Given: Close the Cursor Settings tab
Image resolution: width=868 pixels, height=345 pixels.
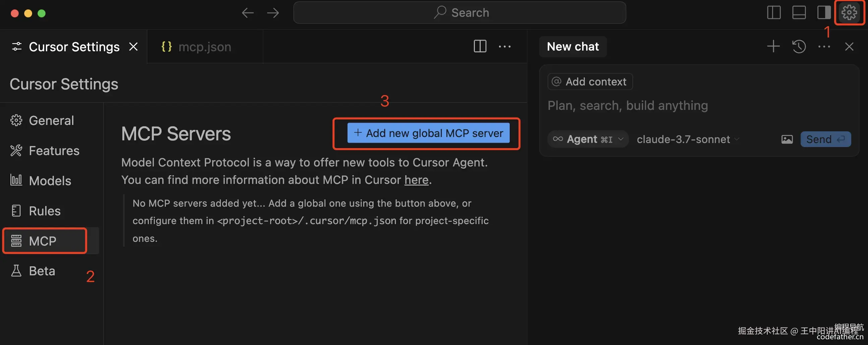Looking at the screenshot, I should [133, 47].
